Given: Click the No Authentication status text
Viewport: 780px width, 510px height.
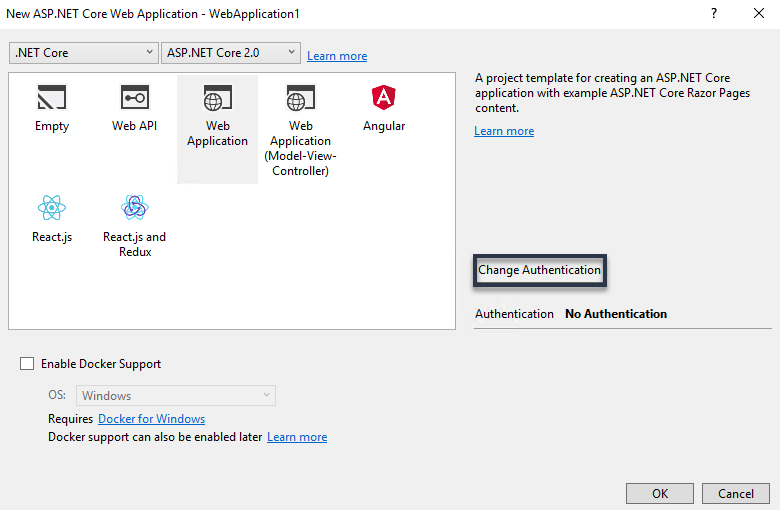Looking at the screenshot, I should 616,314.
